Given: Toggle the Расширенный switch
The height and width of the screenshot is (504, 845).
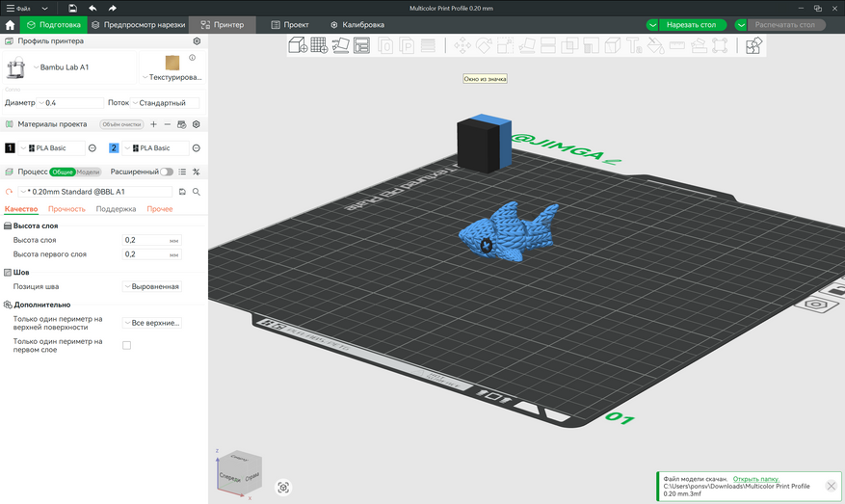Looking at the screenshot, I should coord(168,172).
